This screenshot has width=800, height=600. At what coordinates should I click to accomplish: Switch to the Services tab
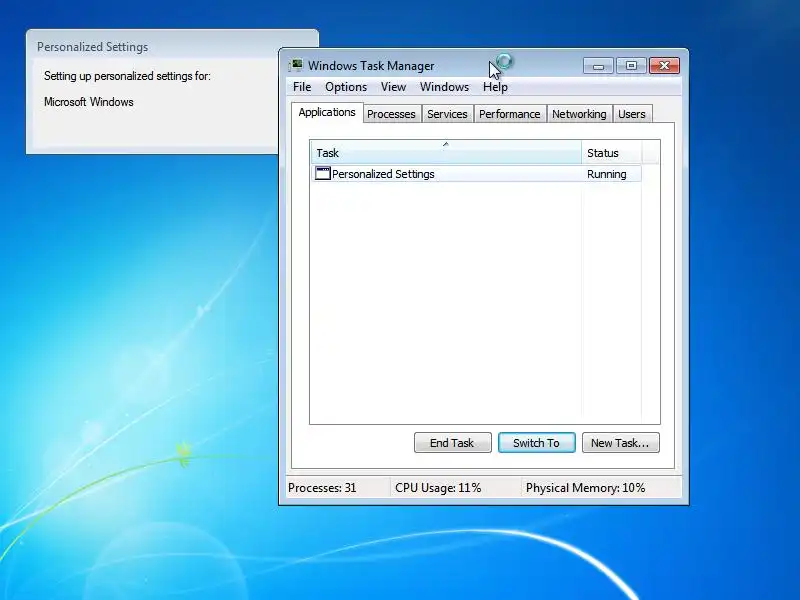[x=447, y=114]
